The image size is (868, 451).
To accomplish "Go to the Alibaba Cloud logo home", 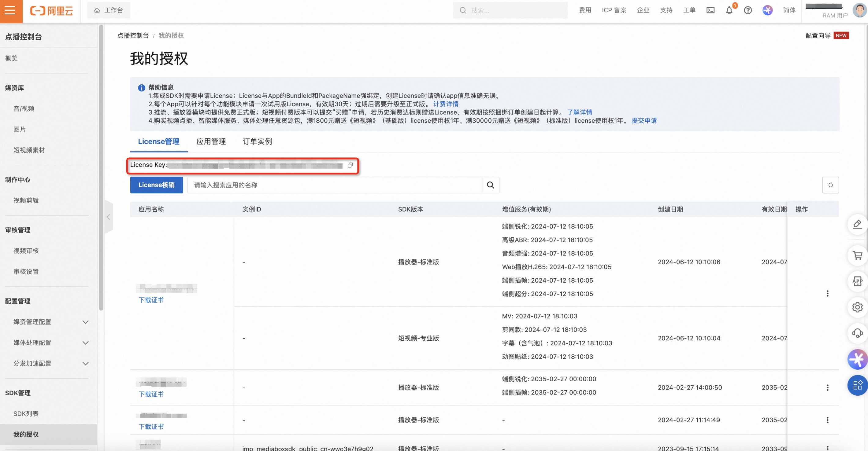I will tap(52, 11).
